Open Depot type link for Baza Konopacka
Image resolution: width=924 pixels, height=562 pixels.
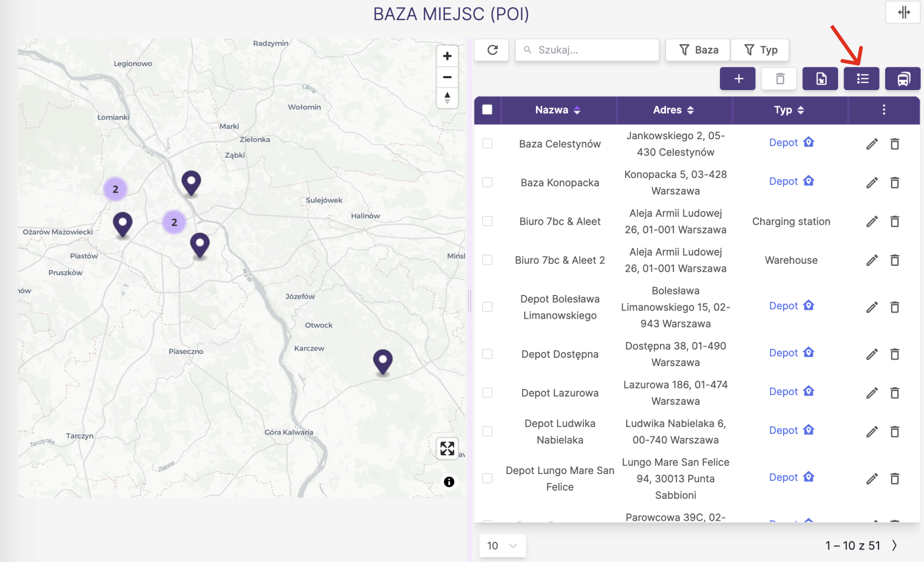[791, 181]
